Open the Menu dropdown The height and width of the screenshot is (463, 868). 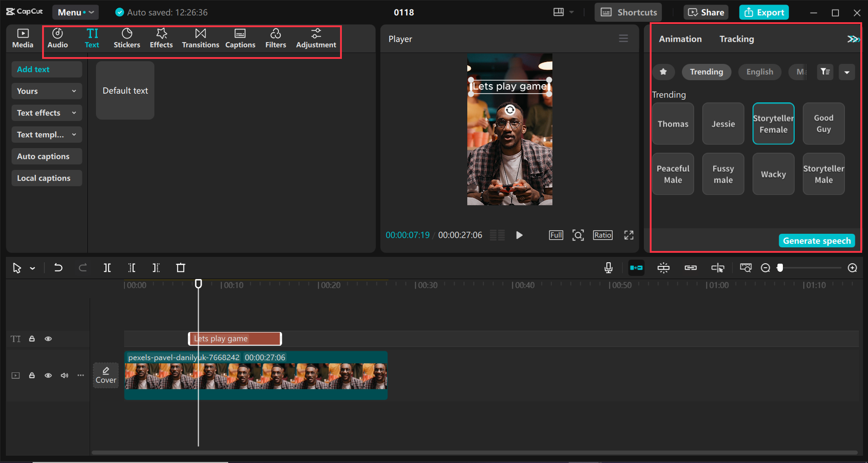tap(75, 12)
